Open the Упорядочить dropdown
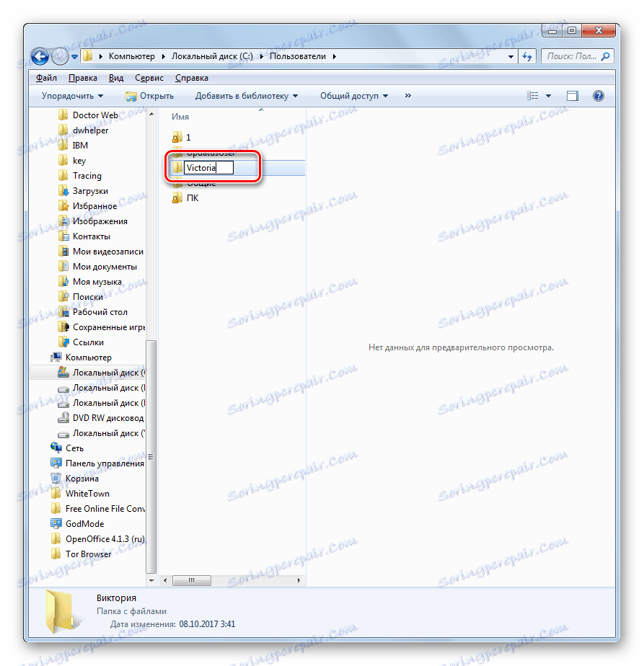The image size is (644, 666). [72, 96]
